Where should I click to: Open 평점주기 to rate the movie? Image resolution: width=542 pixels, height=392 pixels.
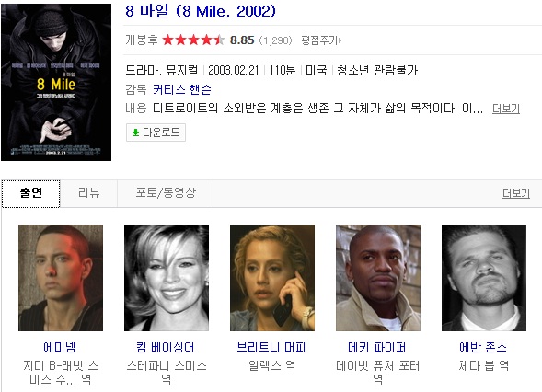(x=319, y=40)
